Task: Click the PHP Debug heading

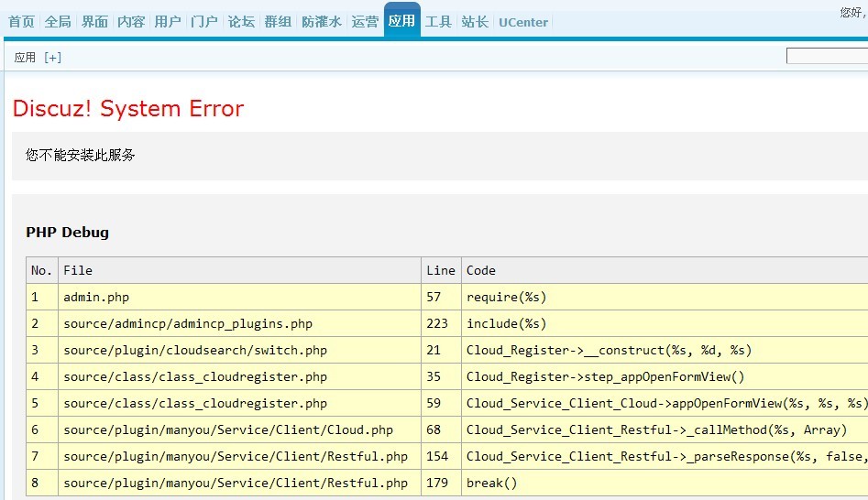Action: (68, 233)
